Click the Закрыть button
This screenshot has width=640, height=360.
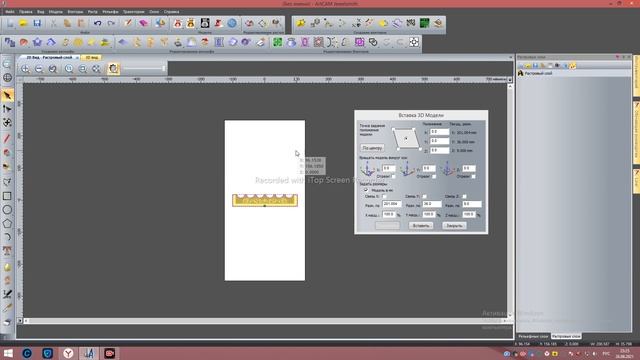pos(454,226)
